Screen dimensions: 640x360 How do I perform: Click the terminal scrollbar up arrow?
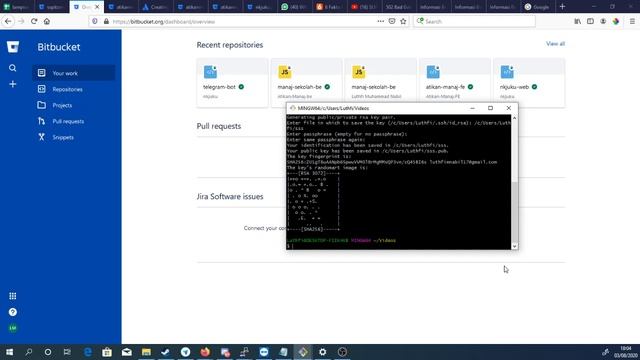coord(514,118)
